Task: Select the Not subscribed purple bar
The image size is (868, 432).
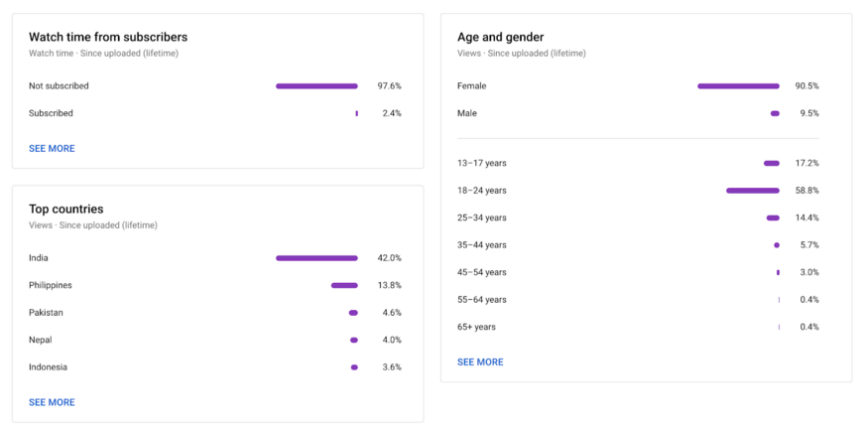Action: (316, 86)
